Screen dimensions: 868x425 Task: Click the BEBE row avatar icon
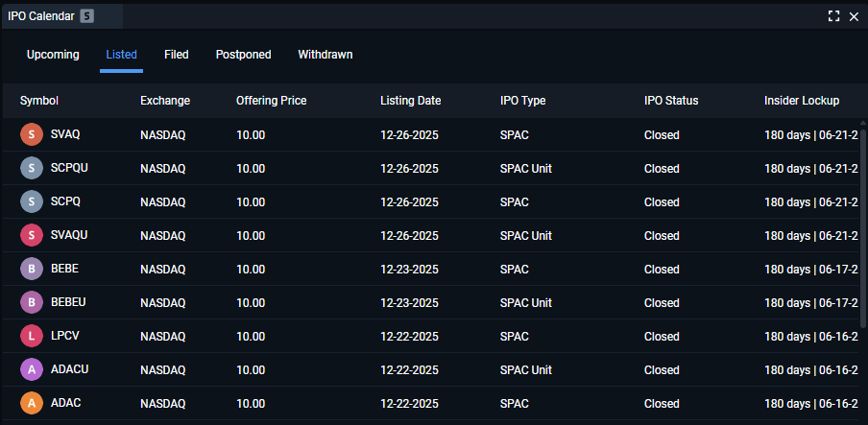tap(32, 269)
